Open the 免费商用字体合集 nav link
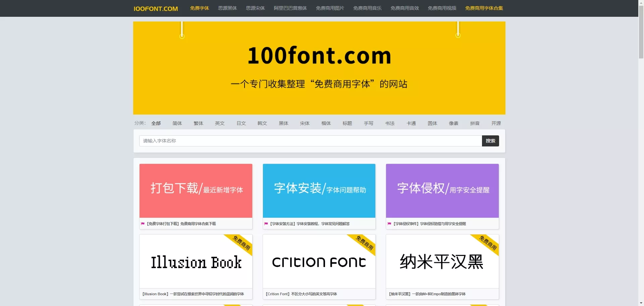Image resolution: width=644 pixels, height=306 pixels. pos(484,8)
